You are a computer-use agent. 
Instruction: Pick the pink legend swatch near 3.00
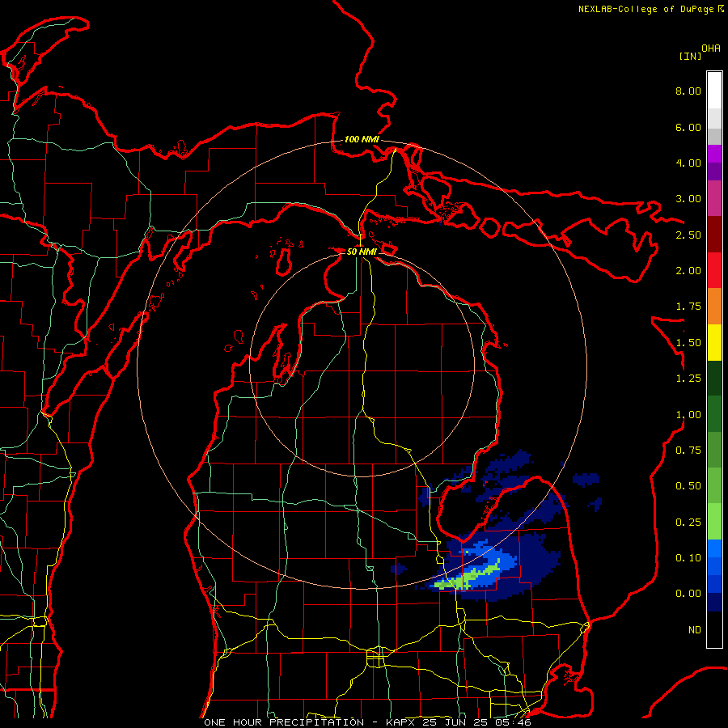pyautogui.click(x=714, y=199)
